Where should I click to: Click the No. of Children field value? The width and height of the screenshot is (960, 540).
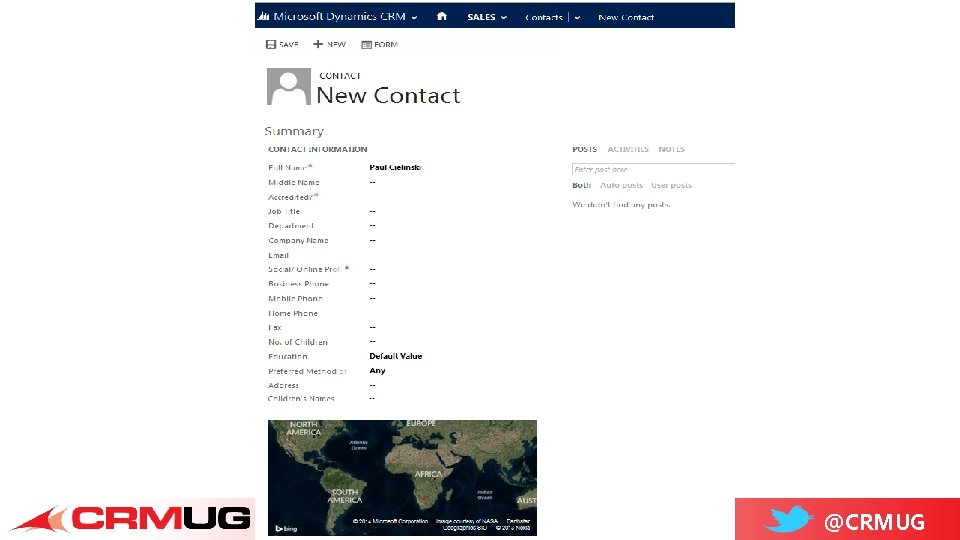(372, 341)
